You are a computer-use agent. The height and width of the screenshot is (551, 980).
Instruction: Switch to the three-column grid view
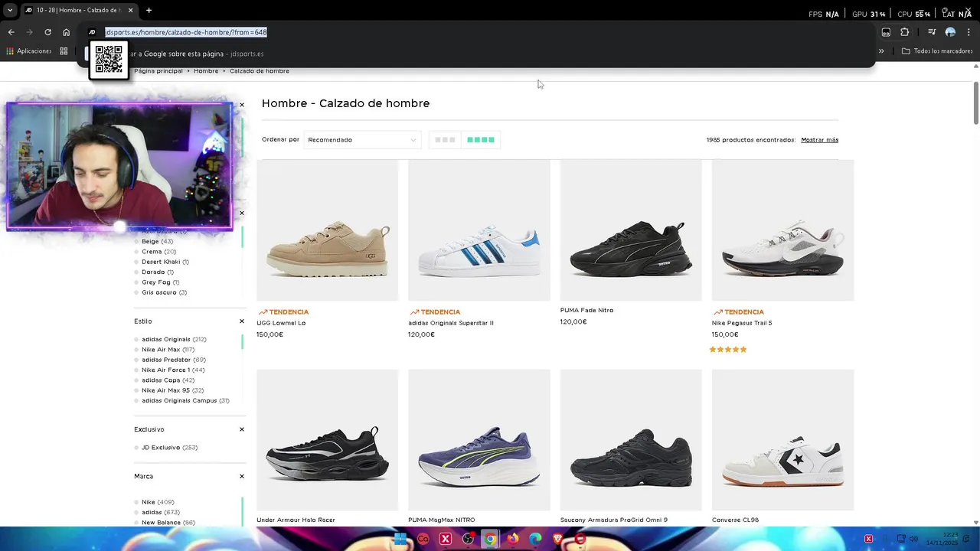(445, 140)
